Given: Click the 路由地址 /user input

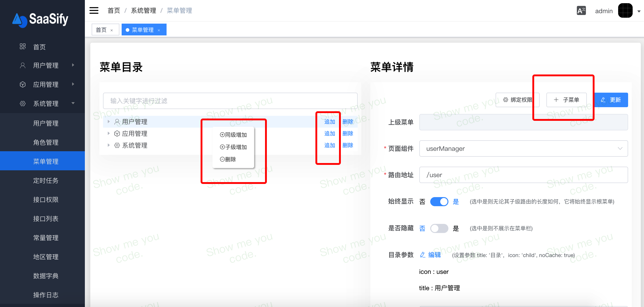Looking at the screenshot, I should pyautogui.click(x=523, y=175).
